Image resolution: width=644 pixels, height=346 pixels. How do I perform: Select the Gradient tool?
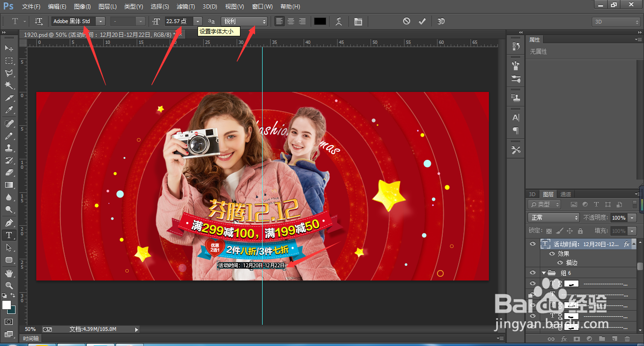tap(8, 185)
